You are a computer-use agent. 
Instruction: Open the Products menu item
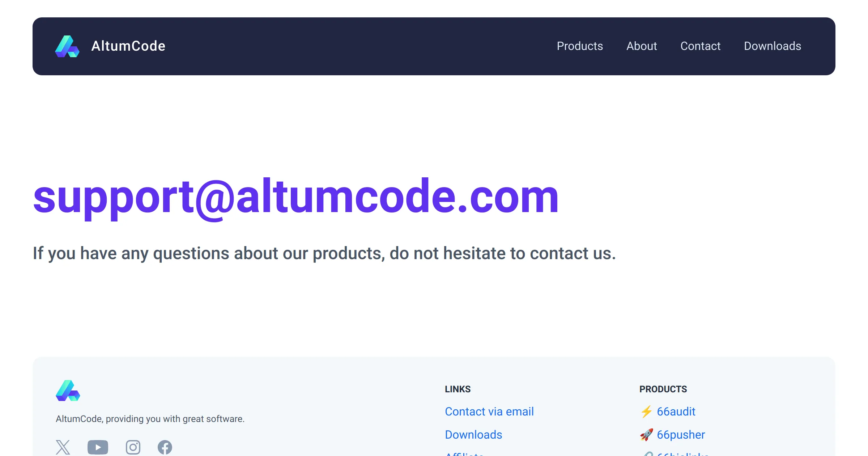(x=580, y=46)
